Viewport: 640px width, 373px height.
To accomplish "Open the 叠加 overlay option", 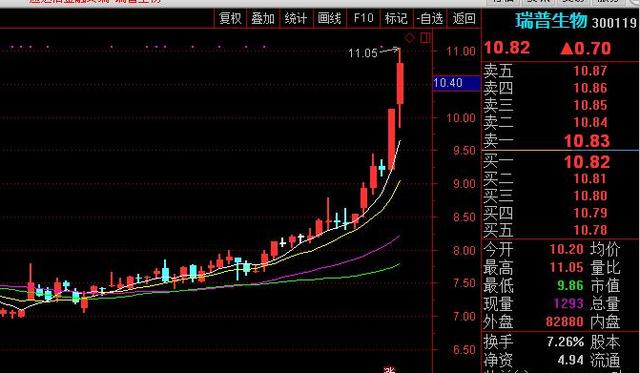I will click(263, 18).
